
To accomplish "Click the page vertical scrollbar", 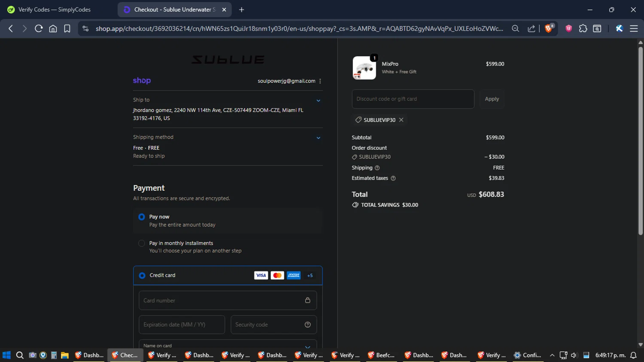I will [640, 141].
